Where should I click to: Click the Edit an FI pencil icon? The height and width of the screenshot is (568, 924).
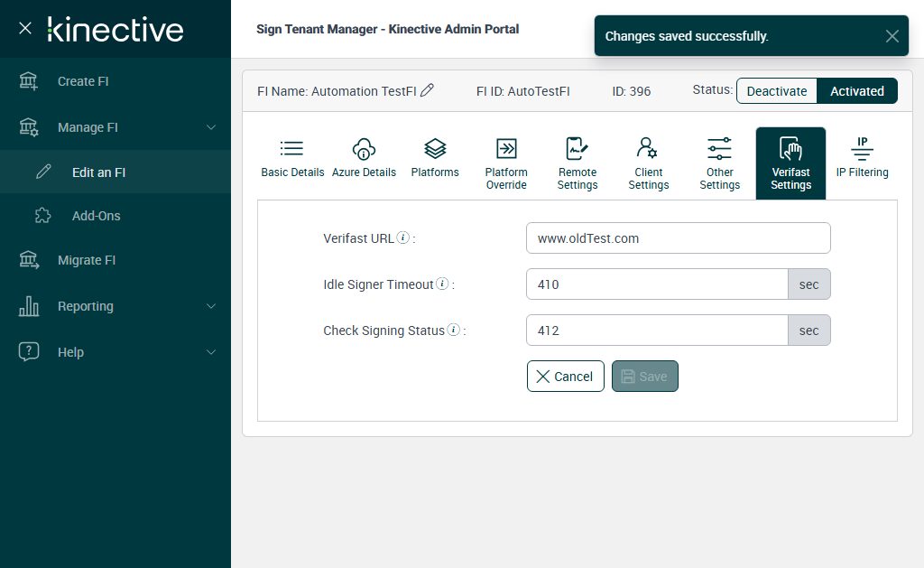pos(43,172)
